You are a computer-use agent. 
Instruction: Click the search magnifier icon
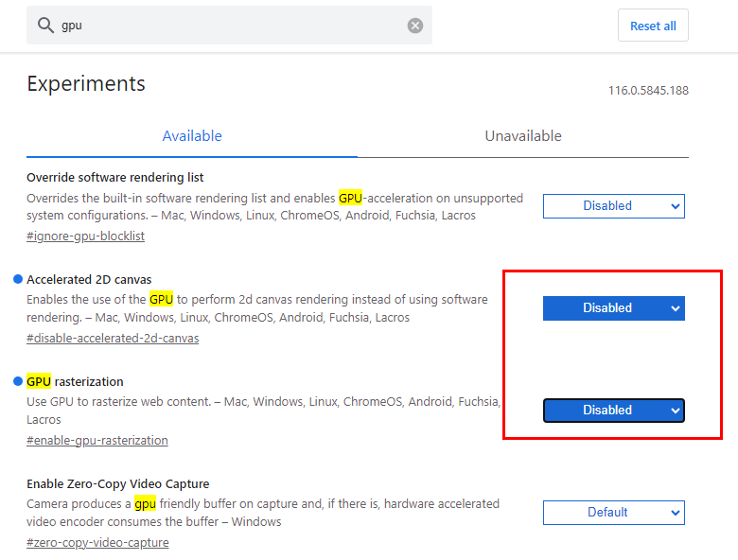point(45,25)
